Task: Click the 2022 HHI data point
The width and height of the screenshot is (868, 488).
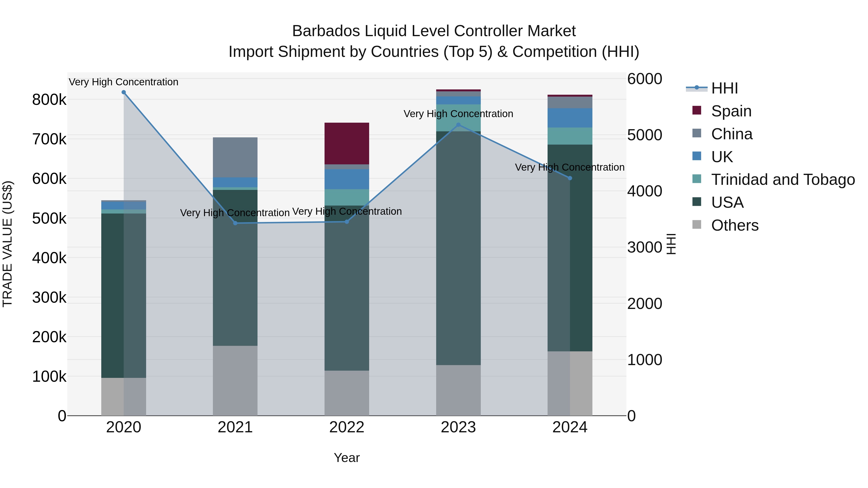Action: click(x=347, y=222)
